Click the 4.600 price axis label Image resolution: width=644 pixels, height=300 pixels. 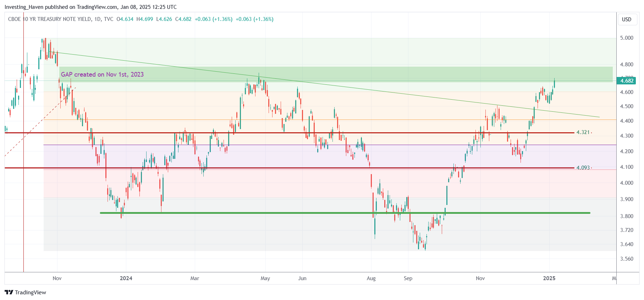(x=627, y=92)
